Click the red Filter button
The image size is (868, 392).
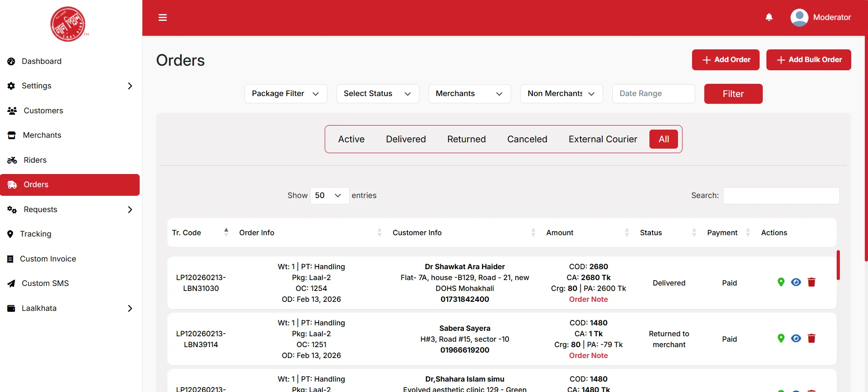[x=733, y=94]
